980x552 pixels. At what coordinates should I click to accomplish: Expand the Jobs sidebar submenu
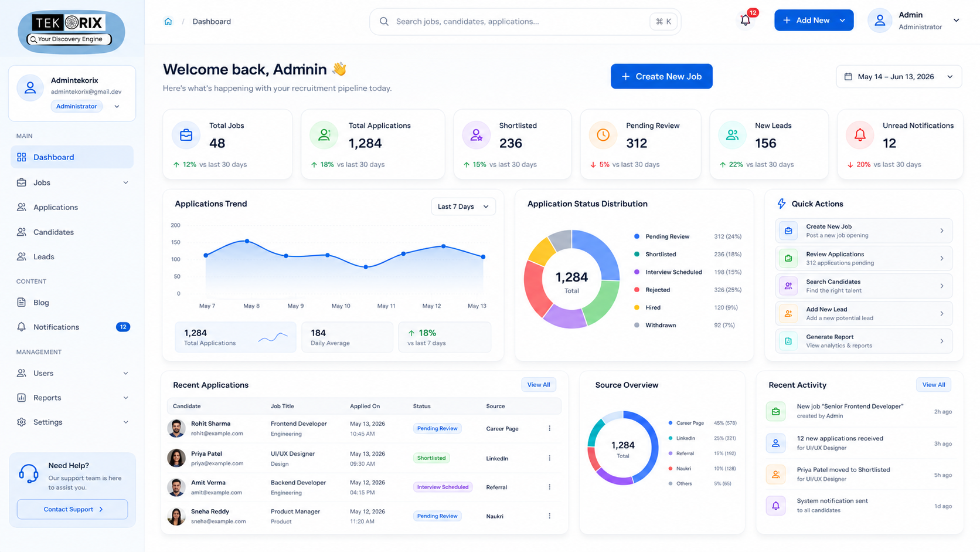72,182
